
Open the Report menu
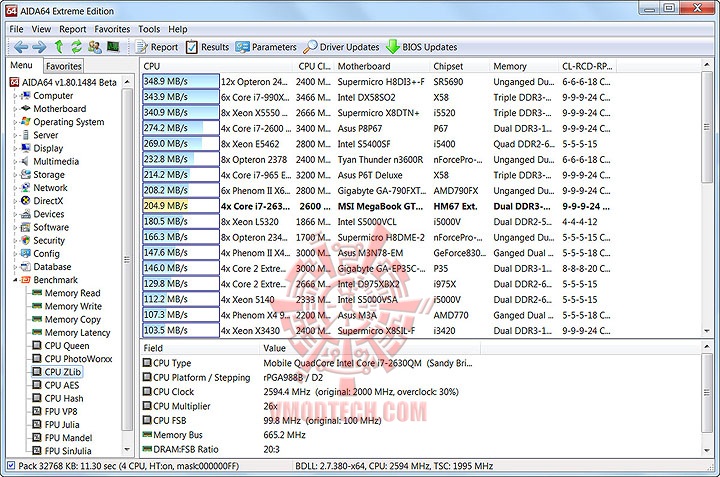tap(73, 29)
